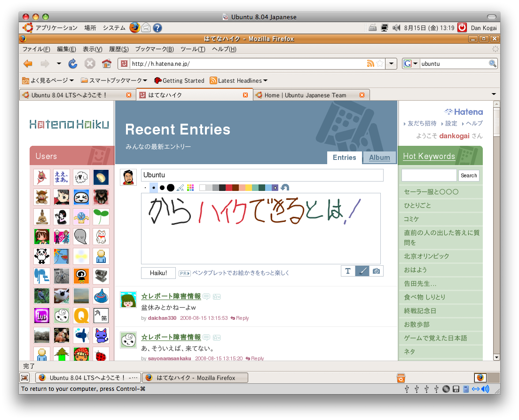The image size is (519, 420).
Task: Switch to text input mode T
Action: (x=348, y=271)
